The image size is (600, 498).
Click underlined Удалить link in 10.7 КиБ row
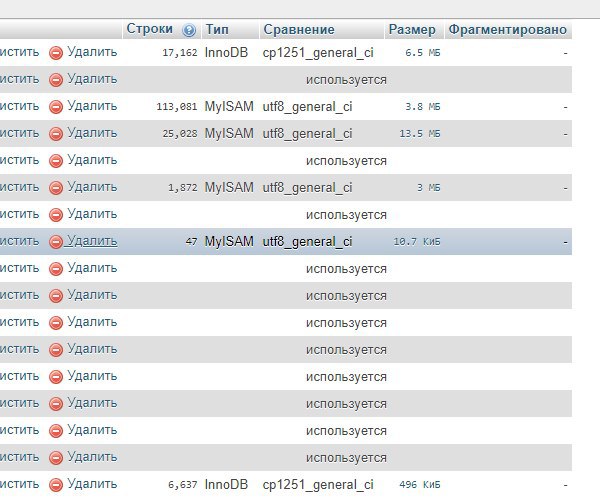pos(92,241)
